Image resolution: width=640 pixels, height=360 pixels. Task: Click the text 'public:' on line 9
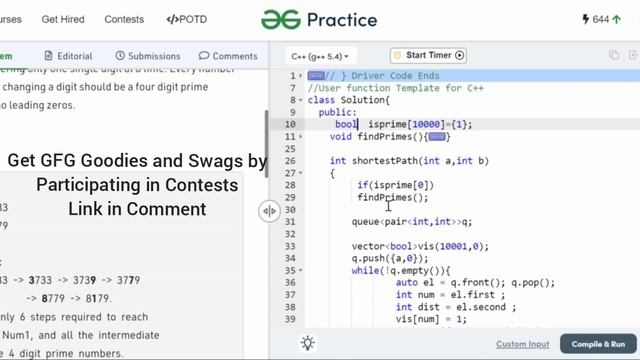click(338, 112)
